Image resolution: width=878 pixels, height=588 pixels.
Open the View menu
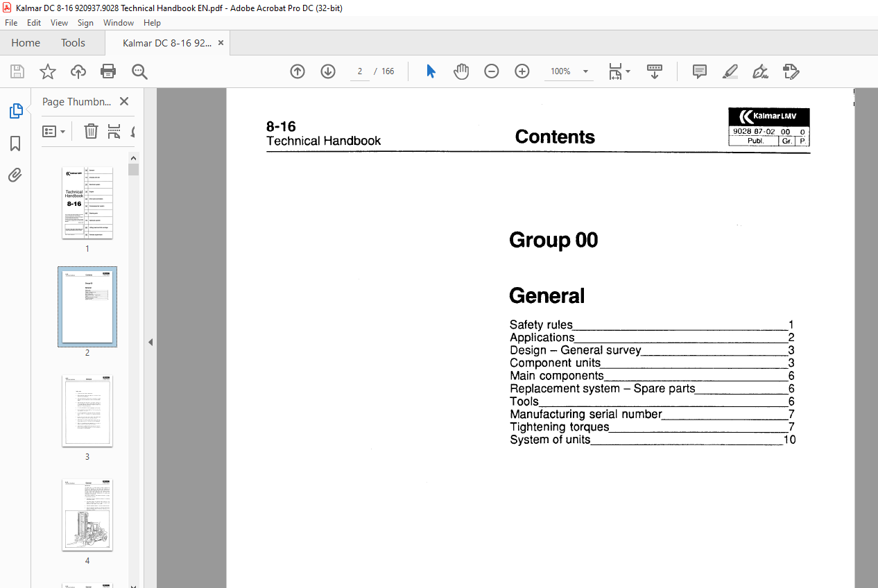(x=60, y=23)
